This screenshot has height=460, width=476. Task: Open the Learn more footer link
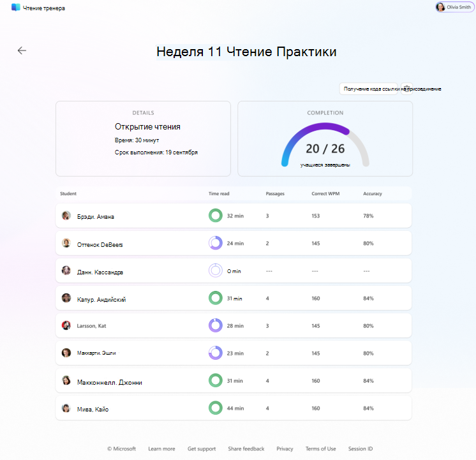click(x=161, y=449)
